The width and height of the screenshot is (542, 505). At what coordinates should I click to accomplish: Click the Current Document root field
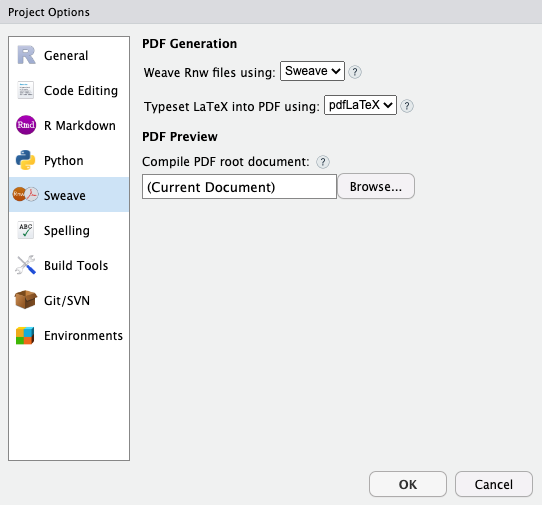[239, 187]
